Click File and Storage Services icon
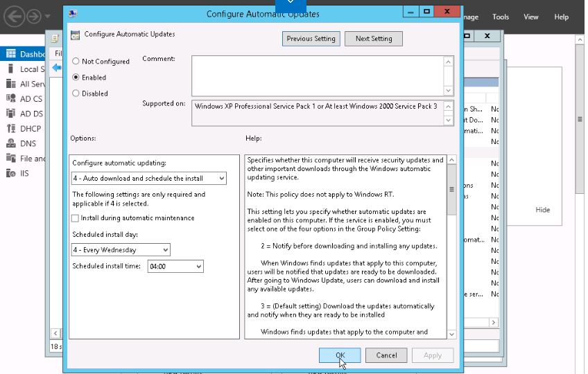The width and height of the screenshot is (588, 374). point(11,158)
